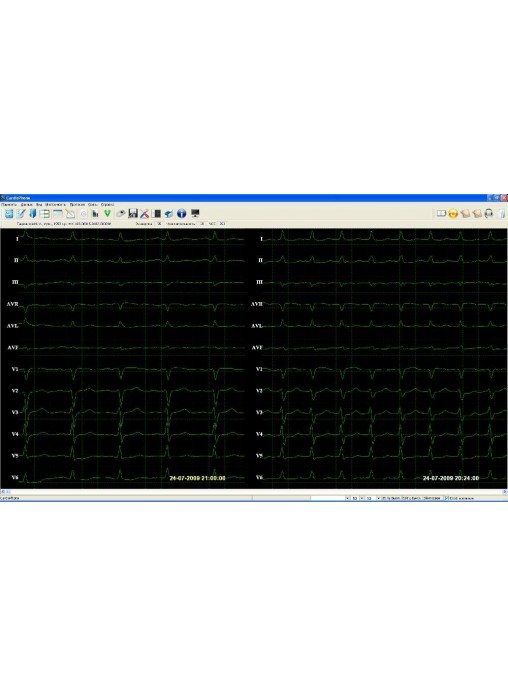This screenshot has width=508, height=696.
Task: Click the middle button in bottom status bar
Action: pyautogui.click(x=411, y=498)
